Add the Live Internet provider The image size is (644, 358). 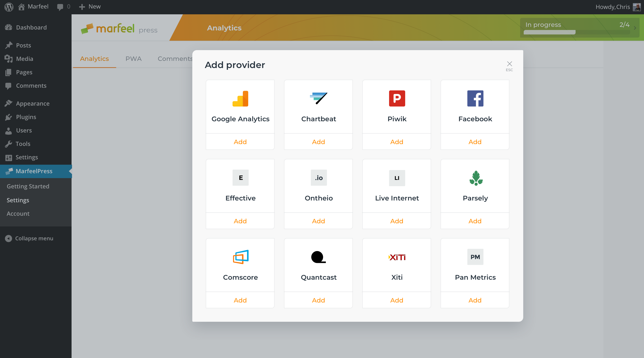[396, 221]
